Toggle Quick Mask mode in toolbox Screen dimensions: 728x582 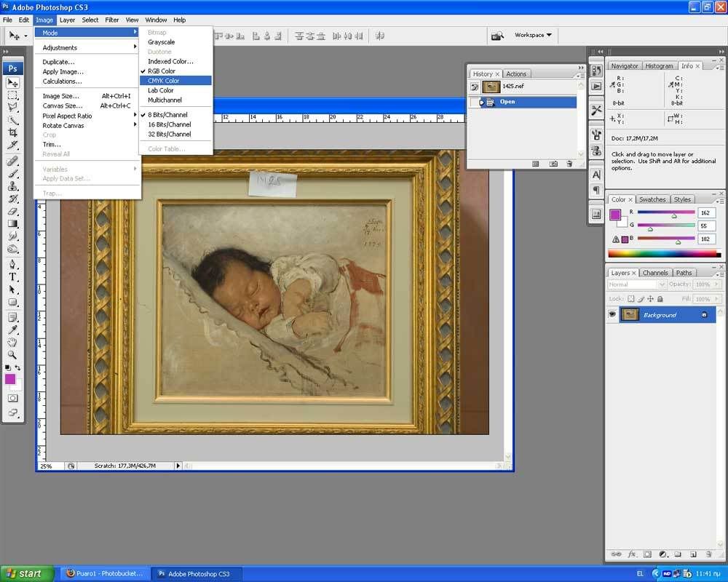(13, 398)
